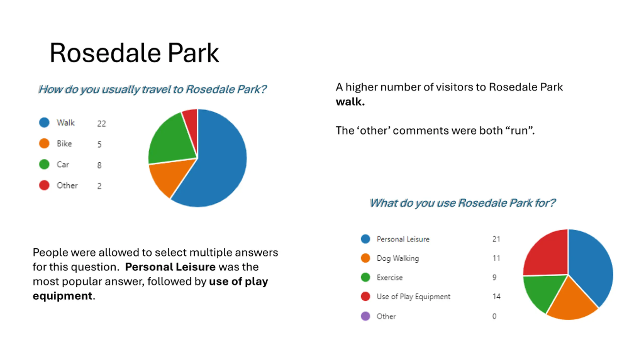Click the red Other legend dot in travel chart
The height and width of the screenshot is (362, 644).
point(44,185)
